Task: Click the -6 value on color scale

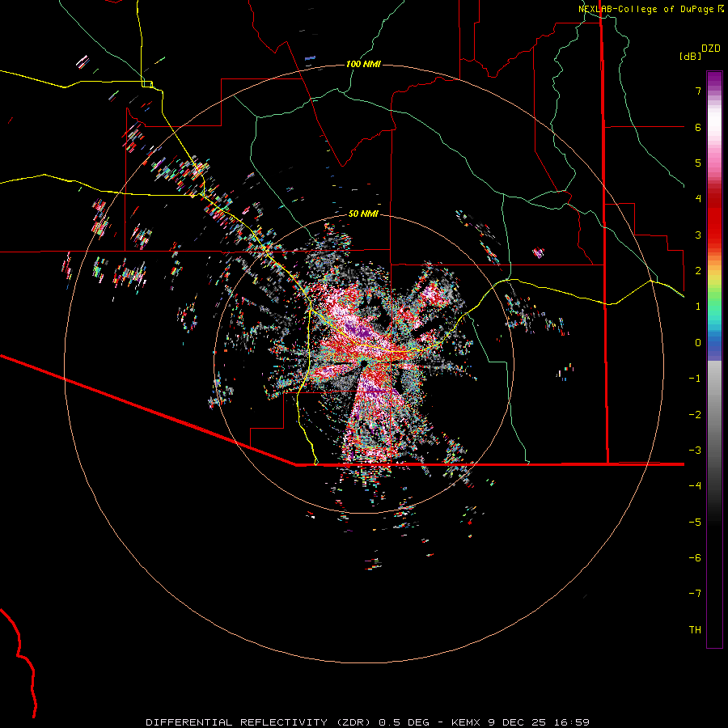Action: point(695,558)
